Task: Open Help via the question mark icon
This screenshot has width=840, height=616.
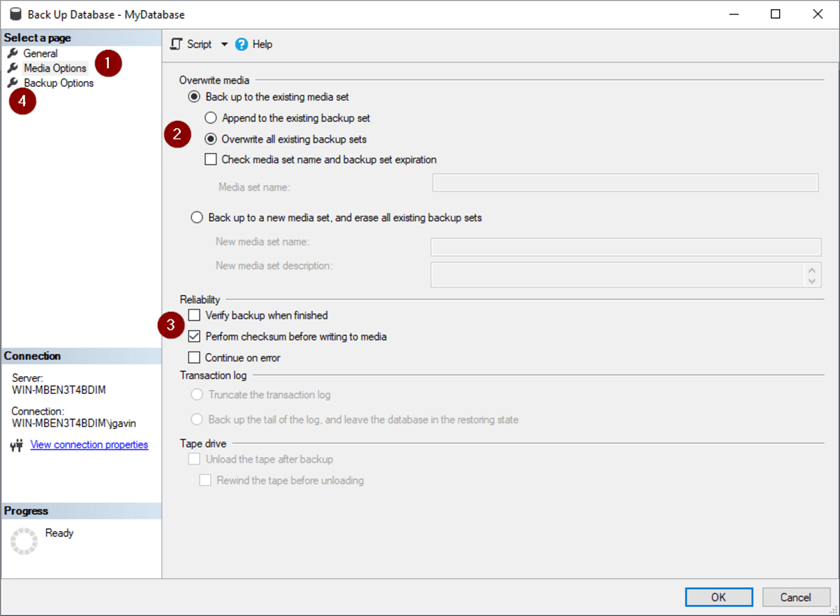Action: point(242,44)
